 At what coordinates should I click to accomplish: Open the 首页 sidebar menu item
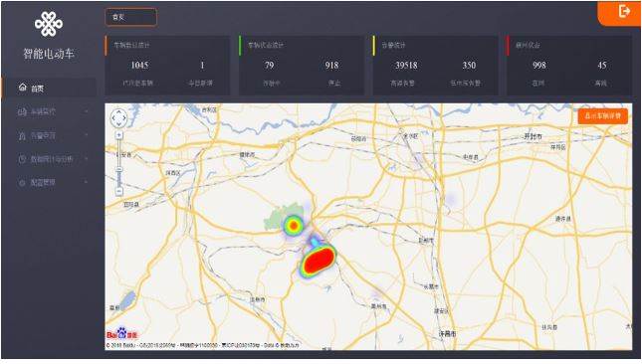[x=49, y=88]
